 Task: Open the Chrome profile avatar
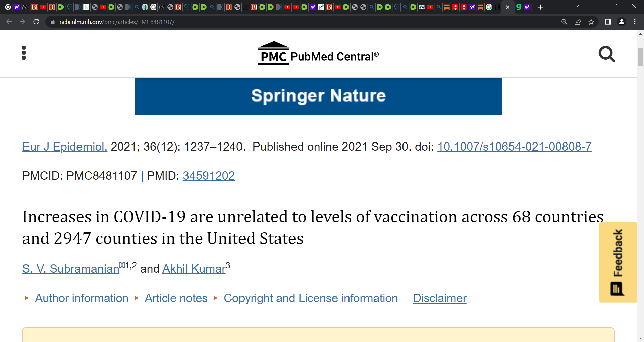pos(621,22)
